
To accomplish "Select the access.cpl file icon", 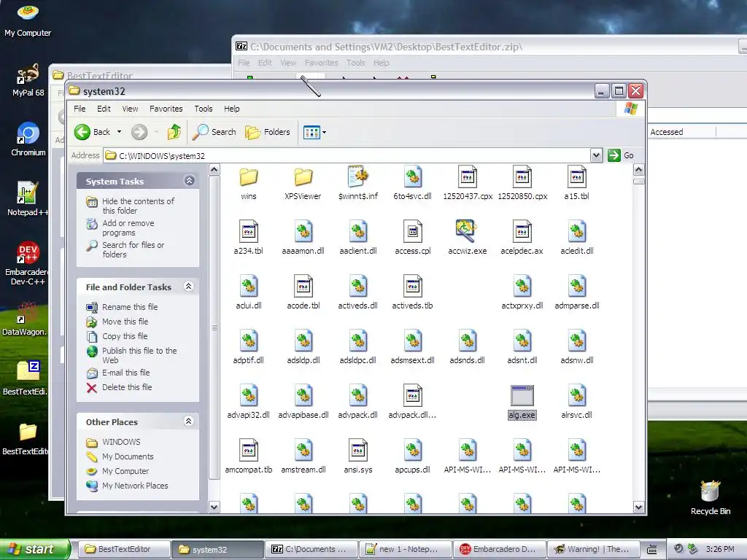I will point(413,232).
